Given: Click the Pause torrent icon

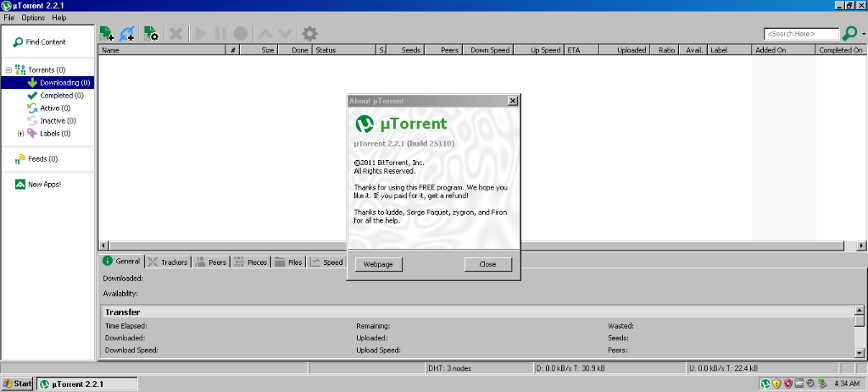Looking at the screenshot, I should coord(220,34).
